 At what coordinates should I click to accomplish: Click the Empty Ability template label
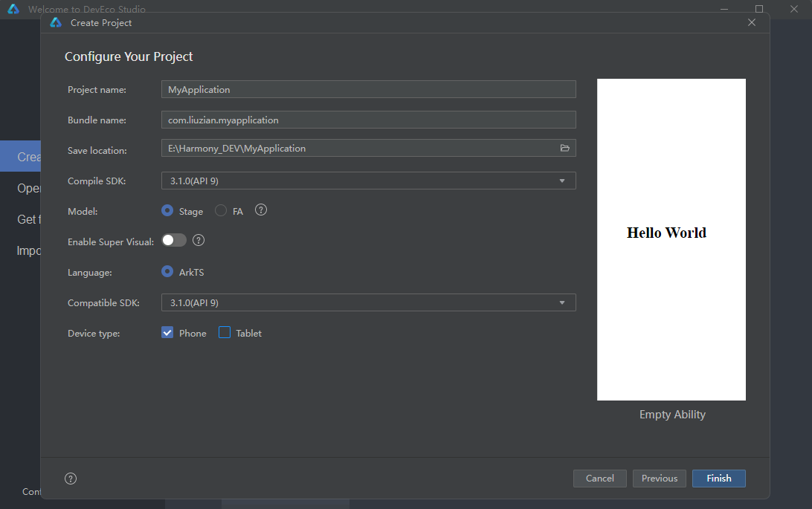pyautogui.click(x=672, y=415)
